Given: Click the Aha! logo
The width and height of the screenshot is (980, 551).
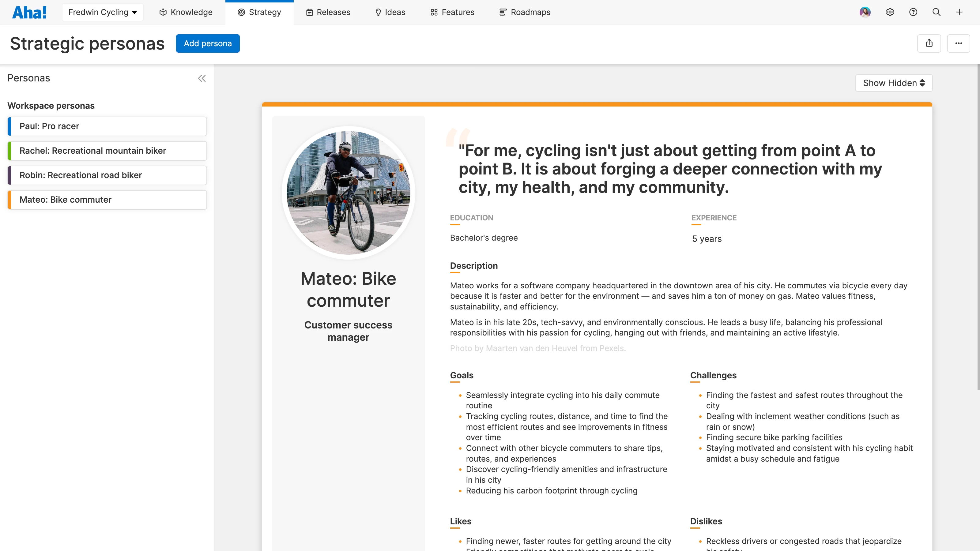Looking at the screenshot, I should click(x=29, y=12).
